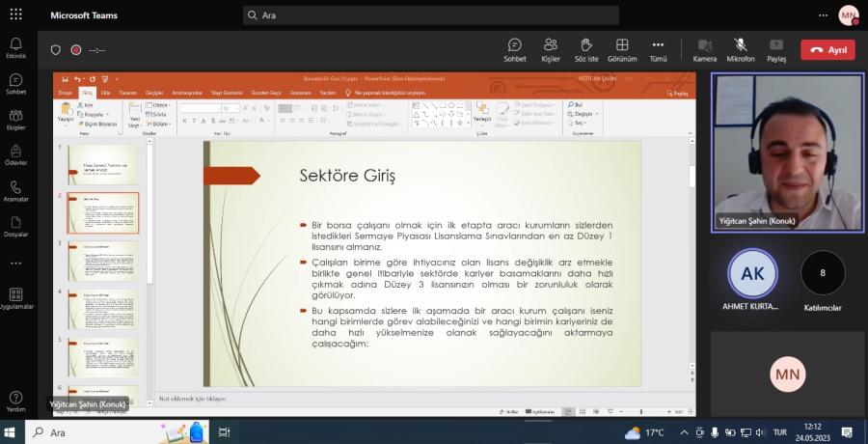The image size is (868, 444).
Task: Expand Görünüm view options
Action: pos(622,49)
